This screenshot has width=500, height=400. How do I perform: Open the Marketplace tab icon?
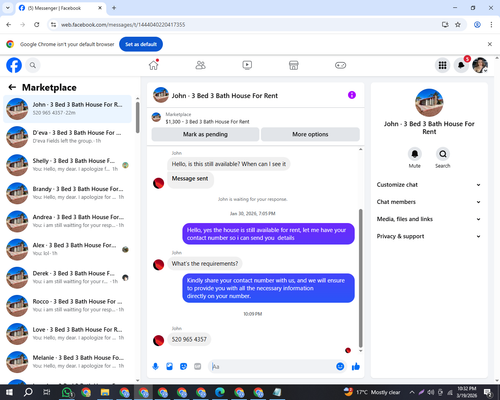click(294, 65)
